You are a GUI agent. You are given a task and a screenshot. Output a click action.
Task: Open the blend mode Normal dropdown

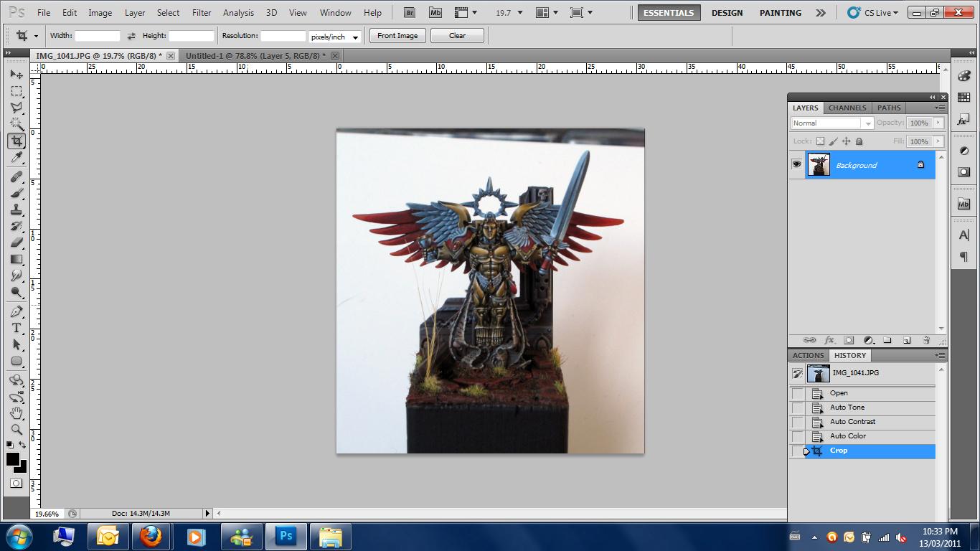pos(832,123)
